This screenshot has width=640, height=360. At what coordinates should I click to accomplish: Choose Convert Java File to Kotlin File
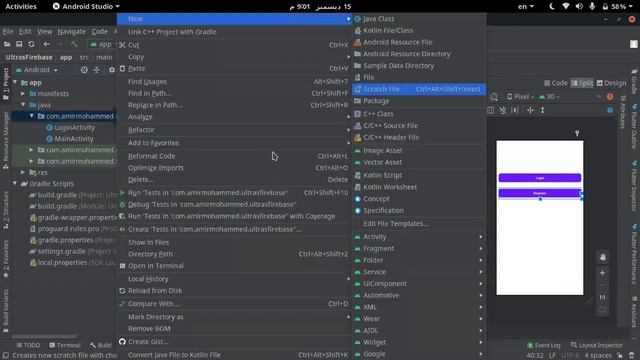235,355
